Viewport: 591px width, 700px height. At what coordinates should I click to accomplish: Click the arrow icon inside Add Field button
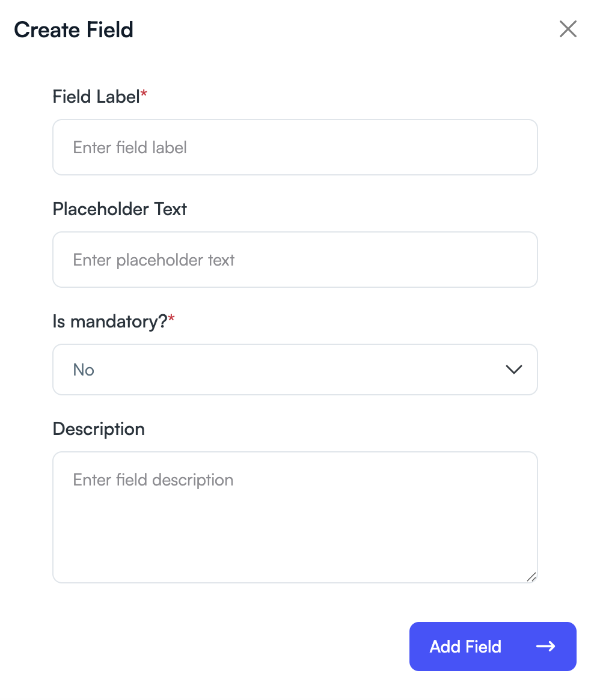(x=545, y=647)
